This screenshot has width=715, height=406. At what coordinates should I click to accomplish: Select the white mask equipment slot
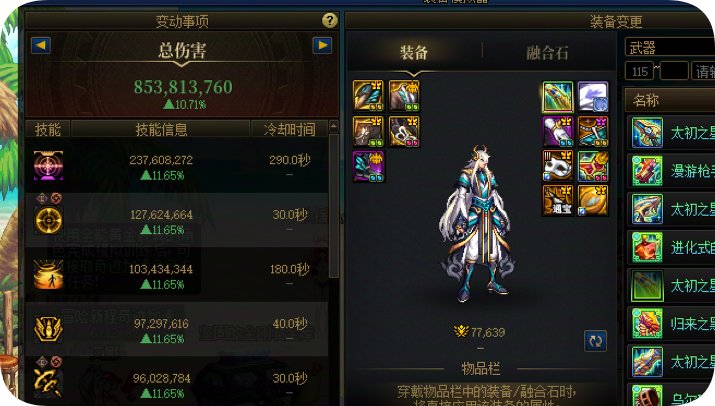tap(557, 166)
